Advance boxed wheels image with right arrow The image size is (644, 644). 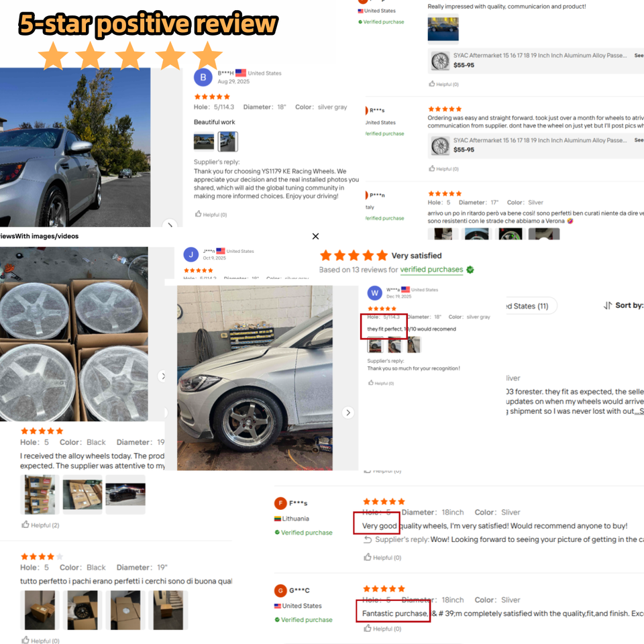[162, 376]
